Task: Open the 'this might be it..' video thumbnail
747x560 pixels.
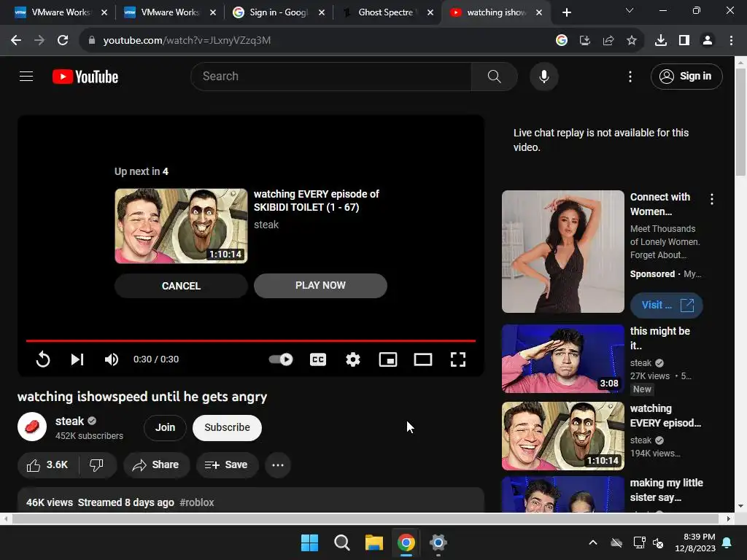Action: pyautogui.click(x=563, y=359)
